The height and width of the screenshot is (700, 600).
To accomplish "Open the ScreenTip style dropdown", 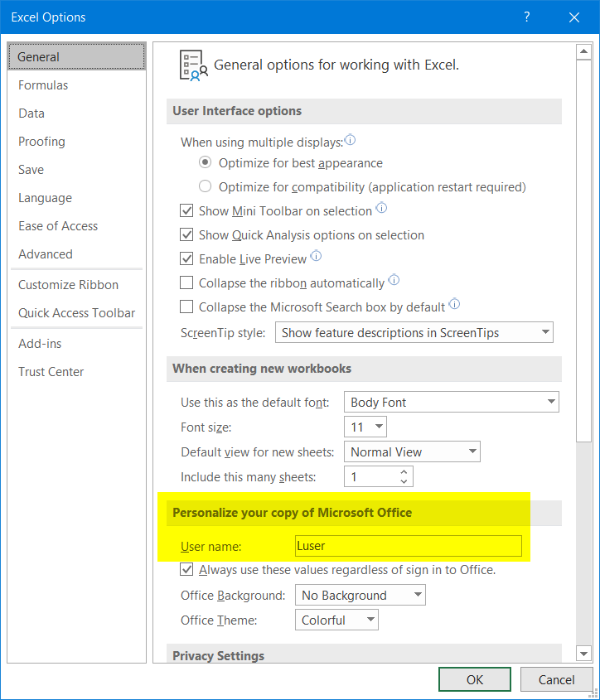I will [414, 332].
